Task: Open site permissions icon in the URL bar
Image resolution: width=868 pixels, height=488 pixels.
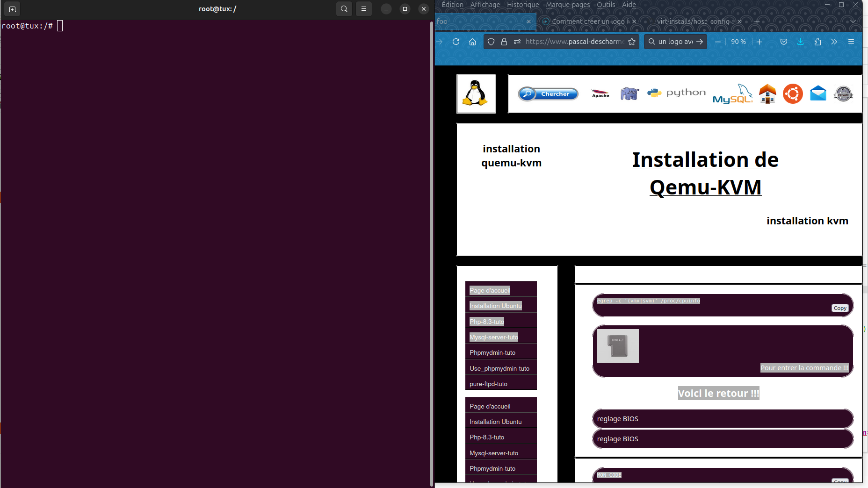Action: click(x=517, y=42)
